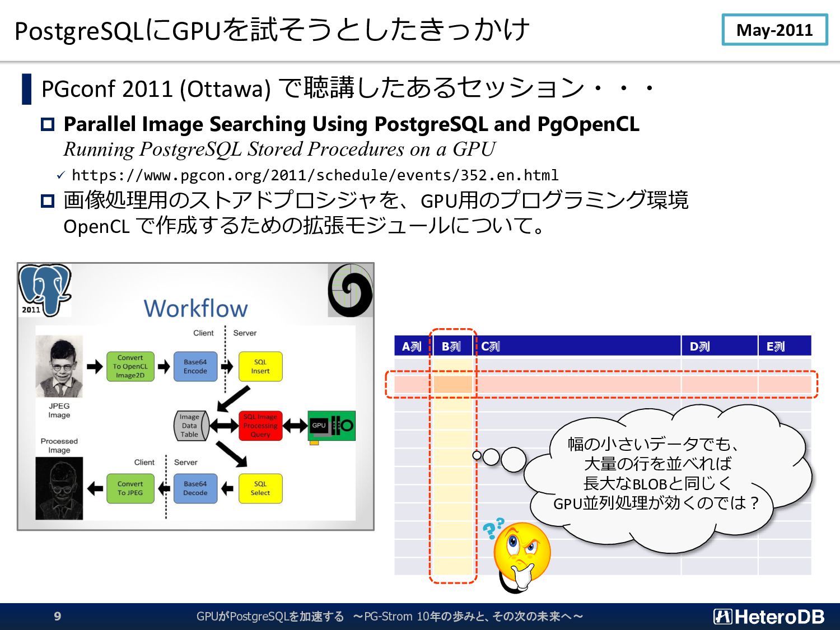
Task: Click the PGconf 2011 (Ottawa) heading
Action: [x=348, y=88]
